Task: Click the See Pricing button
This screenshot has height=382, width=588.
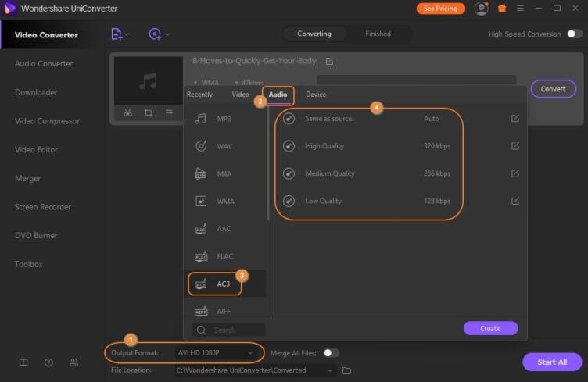Action: pos(441,9)
